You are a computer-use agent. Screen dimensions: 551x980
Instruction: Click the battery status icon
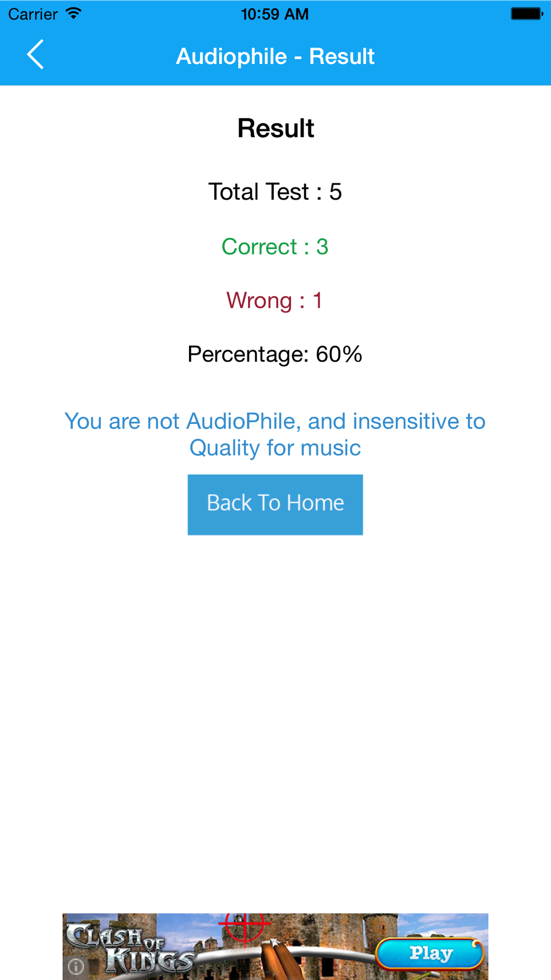[526, 14]
